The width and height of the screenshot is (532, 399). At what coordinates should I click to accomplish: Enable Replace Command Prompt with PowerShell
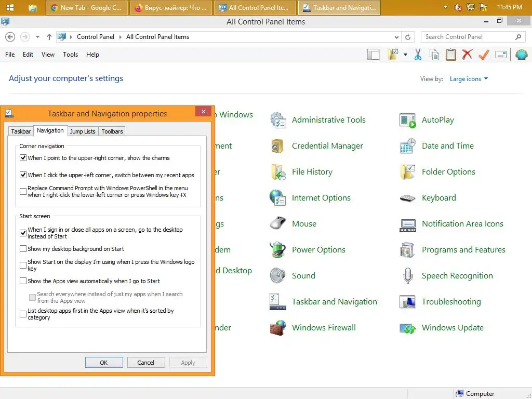click(x=23, y=191)
